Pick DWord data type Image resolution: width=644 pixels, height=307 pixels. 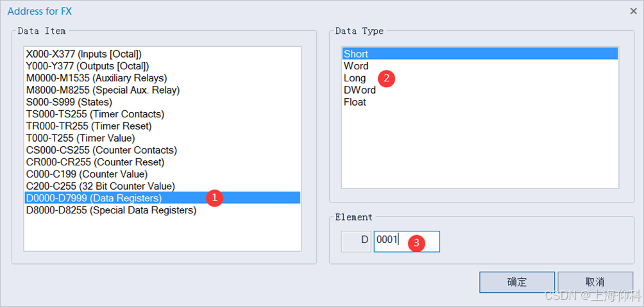coord(360,90)
